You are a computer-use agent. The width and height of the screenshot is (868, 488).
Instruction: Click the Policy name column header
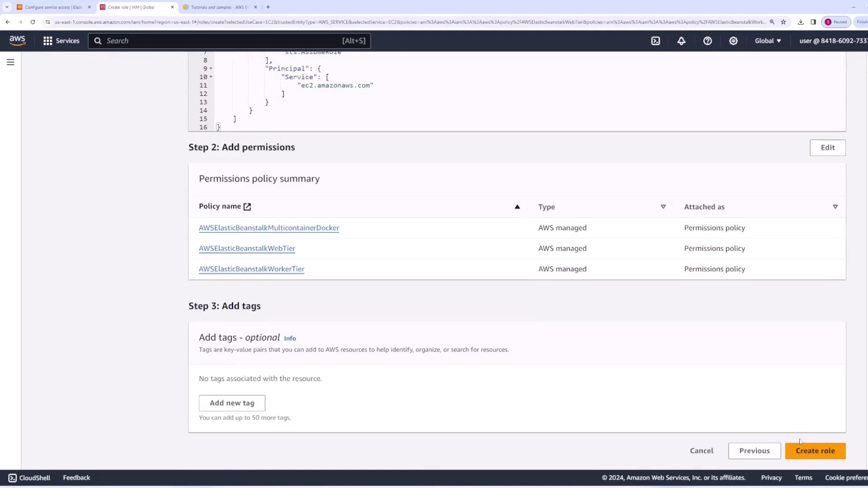click(220, 206)
